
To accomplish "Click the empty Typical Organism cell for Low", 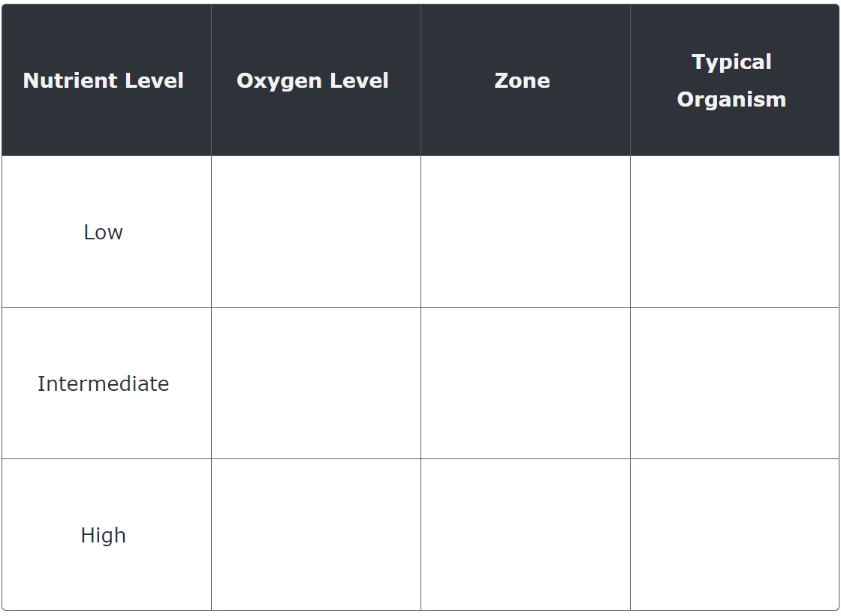I will point(734,232).
